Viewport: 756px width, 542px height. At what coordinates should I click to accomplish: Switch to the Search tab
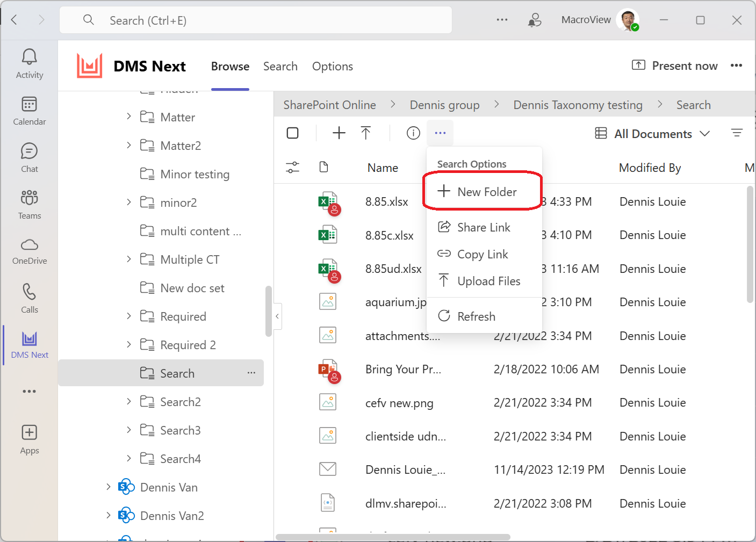pos(280,66)
